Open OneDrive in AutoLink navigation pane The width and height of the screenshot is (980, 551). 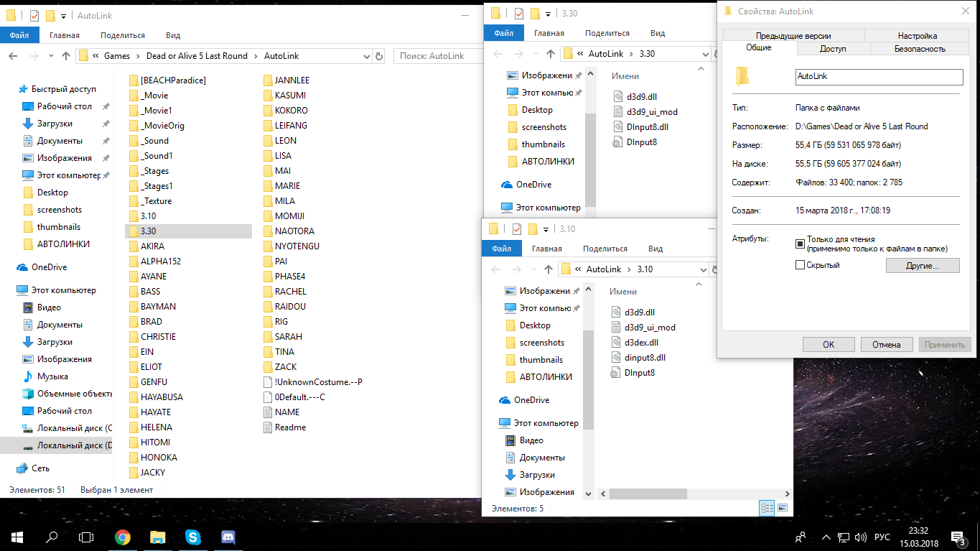(x=49, y=267)
